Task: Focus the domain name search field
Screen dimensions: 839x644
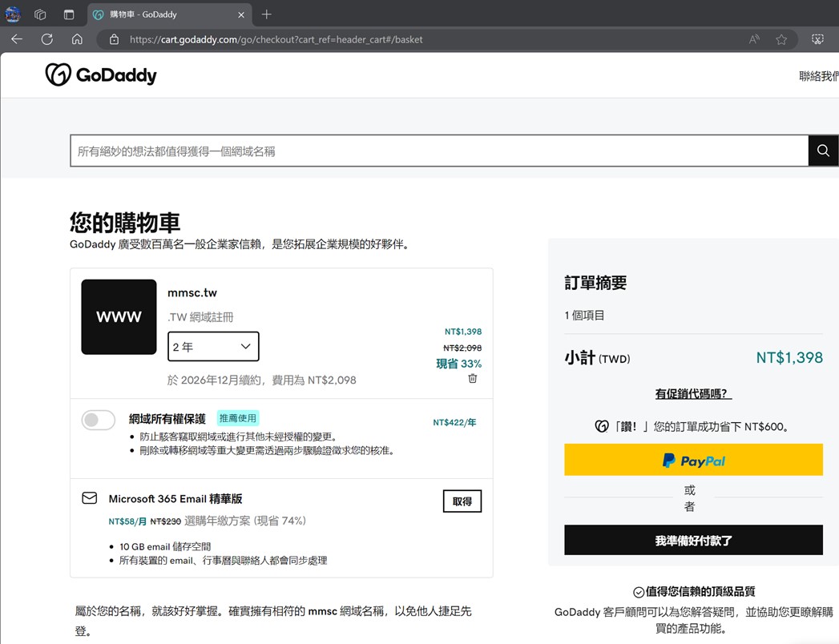Action: pyautogui.click(x=439, y=151)
